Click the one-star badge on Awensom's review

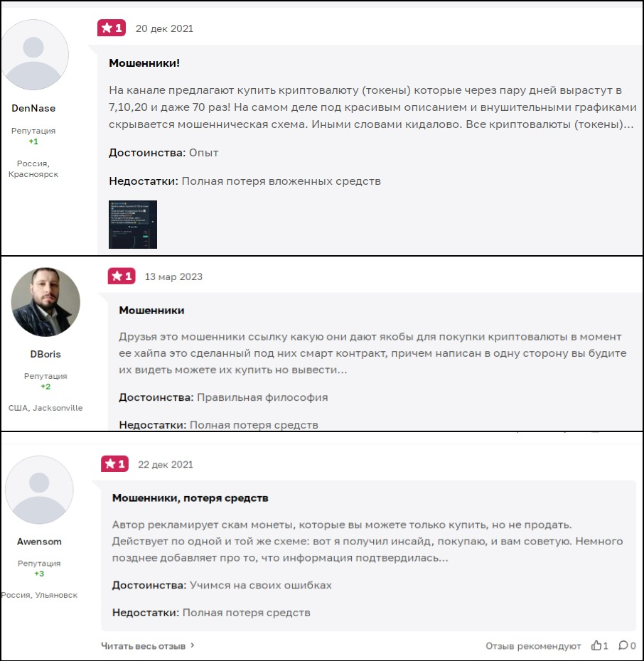point(115,464)
